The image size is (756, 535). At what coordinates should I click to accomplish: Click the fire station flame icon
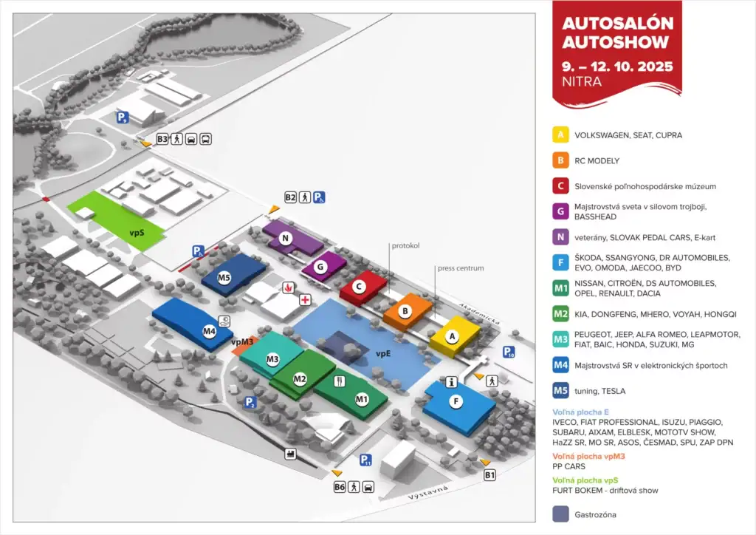[288, 286]
